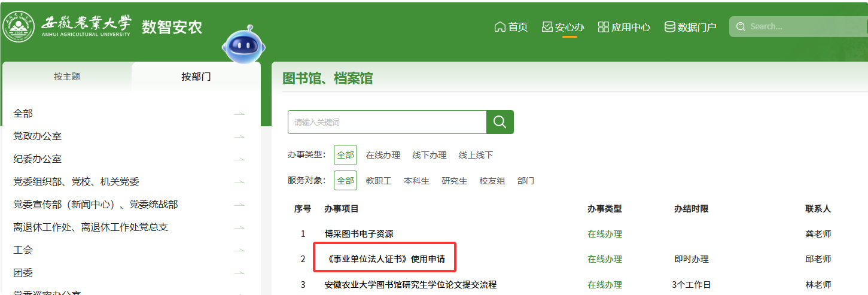
Task: Expand the 党政办公室 department arrow
Action: 239,136
